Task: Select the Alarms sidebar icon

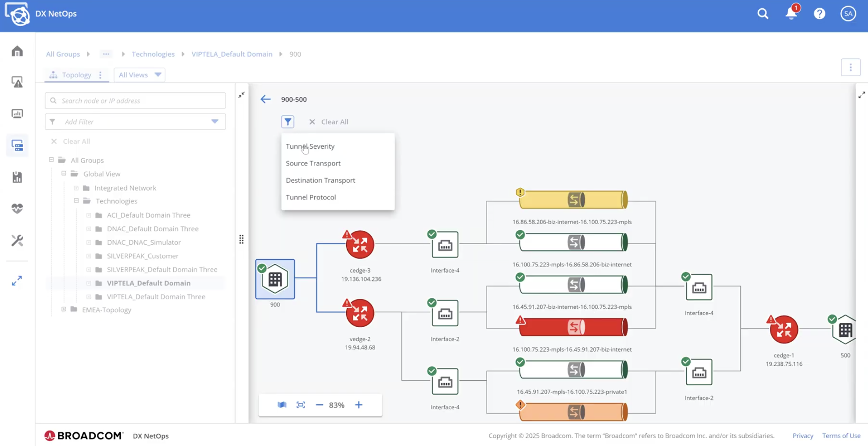Action: coord(17,82)
